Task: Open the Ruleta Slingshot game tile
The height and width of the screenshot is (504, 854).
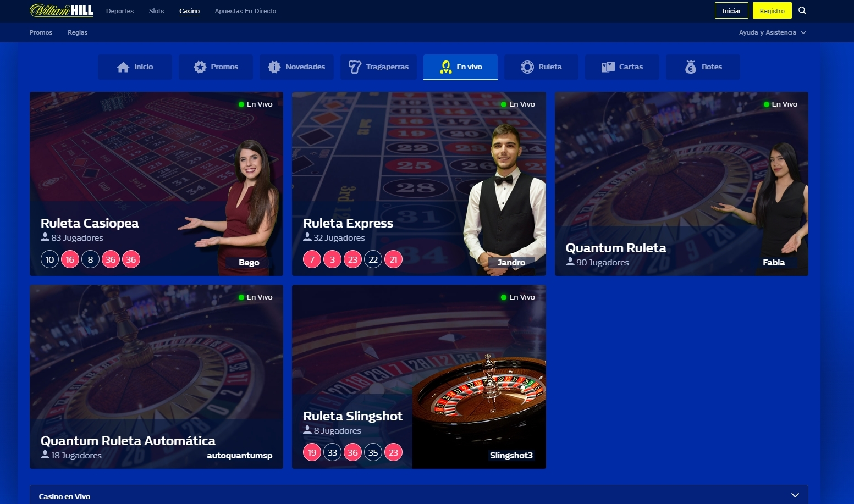Action: (x=418, y=376)
